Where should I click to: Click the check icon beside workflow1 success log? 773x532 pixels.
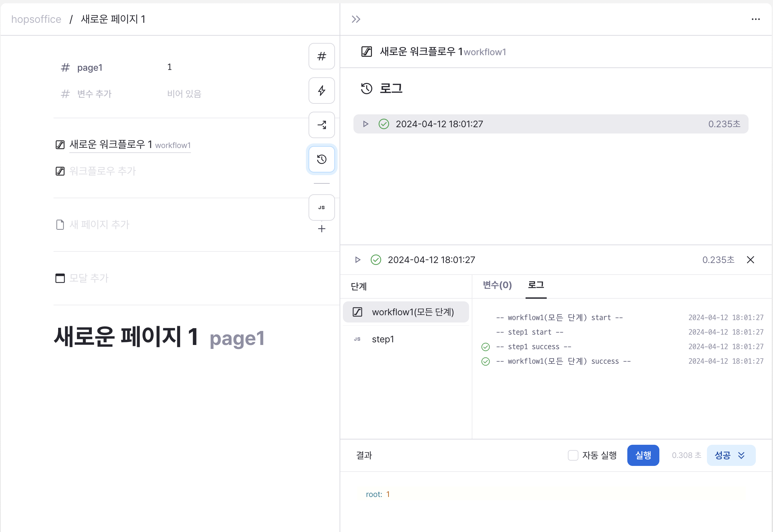coord(486,362)
